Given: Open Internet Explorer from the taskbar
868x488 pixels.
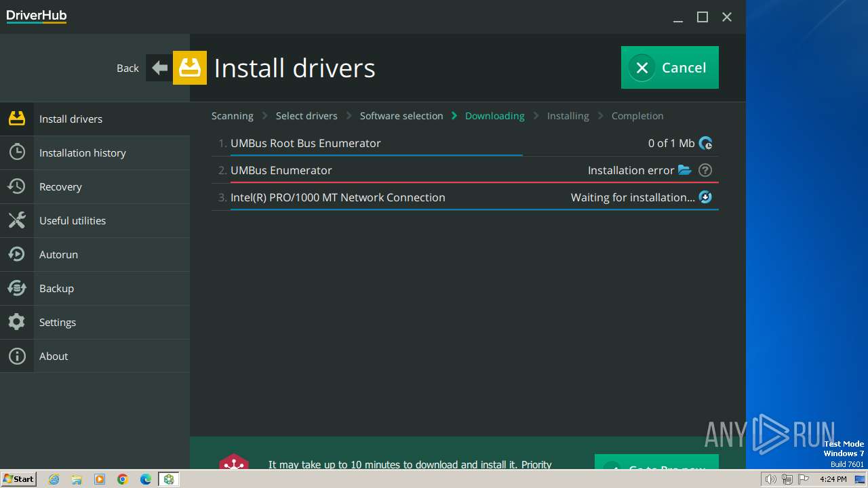Looking at the screenshot, I should [x=54, y=479].
